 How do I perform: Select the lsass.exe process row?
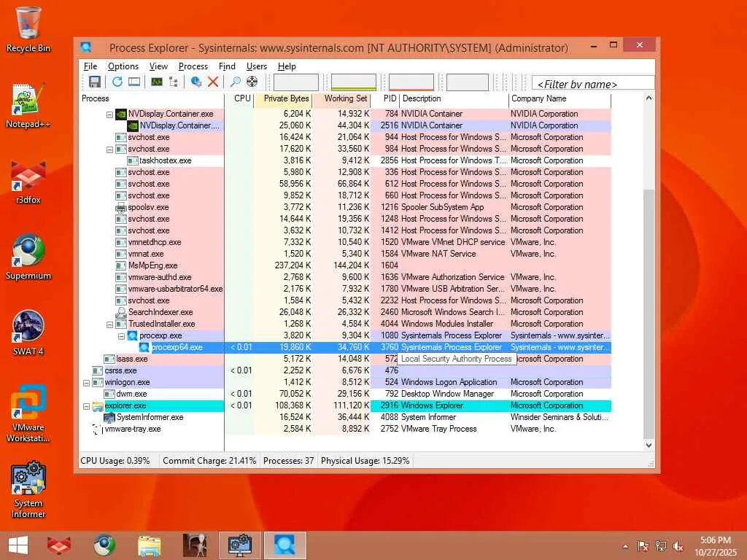pyautogui.click(x=347, y=359)
